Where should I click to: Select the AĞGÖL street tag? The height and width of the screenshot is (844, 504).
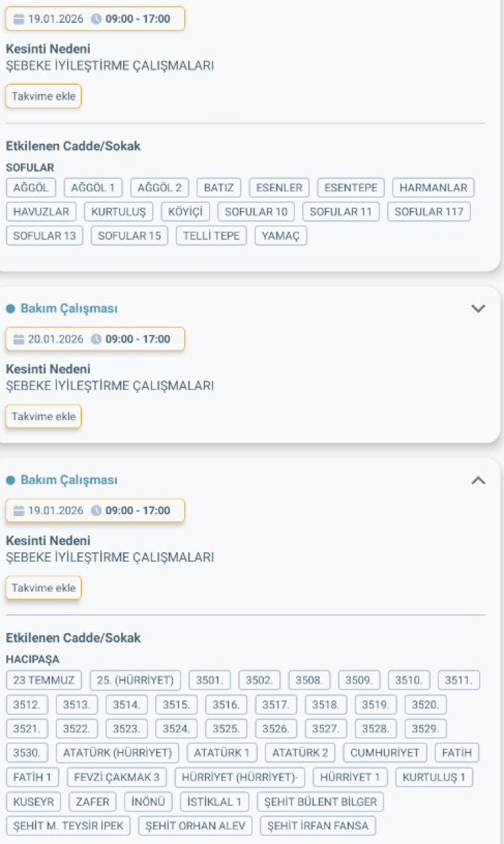point(31,187)
